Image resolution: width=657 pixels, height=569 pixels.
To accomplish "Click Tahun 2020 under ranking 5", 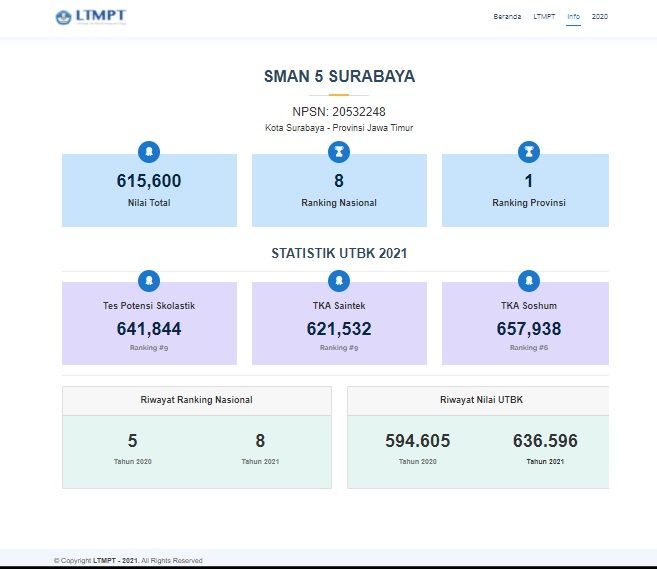I will pos(132,461).
